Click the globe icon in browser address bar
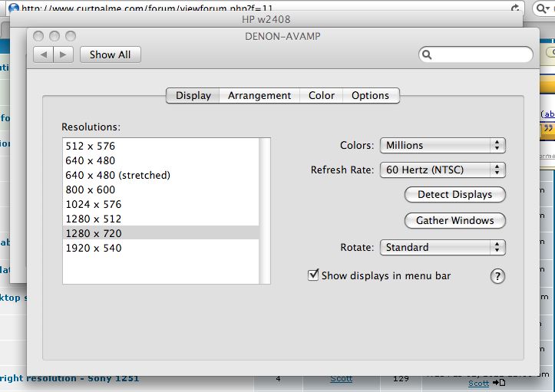555x392 pixels. (x=14, y=8)
